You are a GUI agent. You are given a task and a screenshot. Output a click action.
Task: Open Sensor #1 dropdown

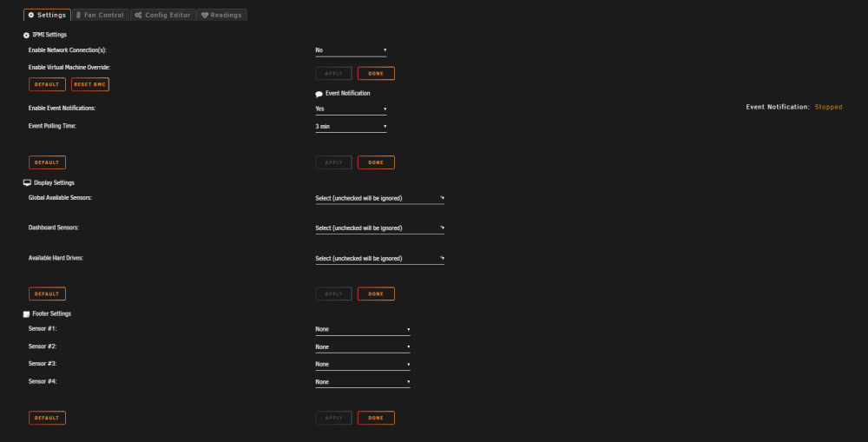[x=363, y=330]
